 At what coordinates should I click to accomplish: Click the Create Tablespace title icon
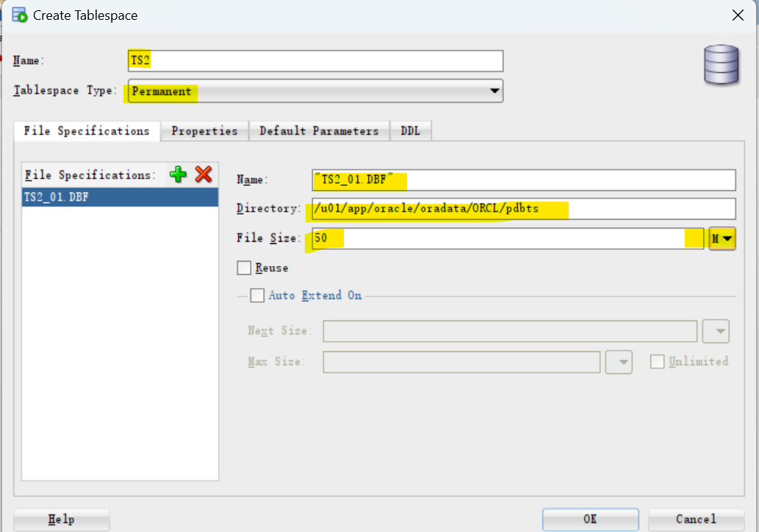tap(20, 15)
